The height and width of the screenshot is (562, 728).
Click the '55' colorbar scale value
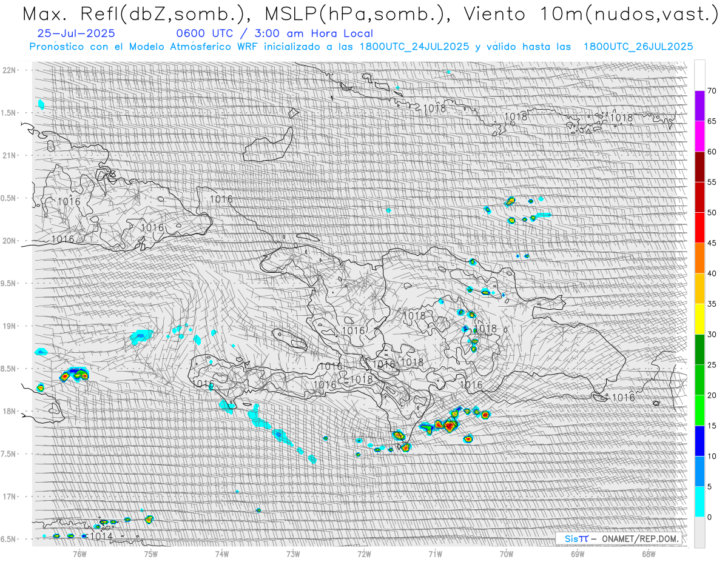click(x=712, y=182)
